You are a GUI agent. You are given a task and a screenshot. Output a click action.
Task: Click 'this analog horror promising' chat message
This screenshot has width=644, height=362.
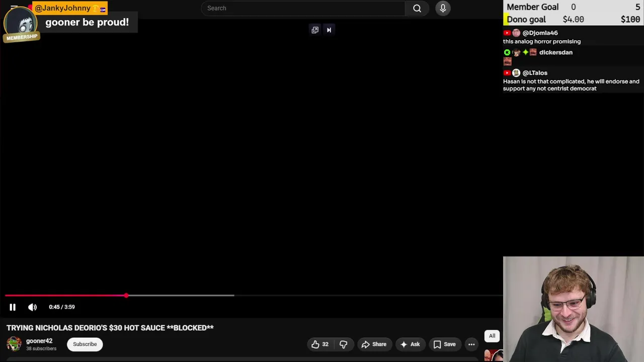tap(542, 42)
